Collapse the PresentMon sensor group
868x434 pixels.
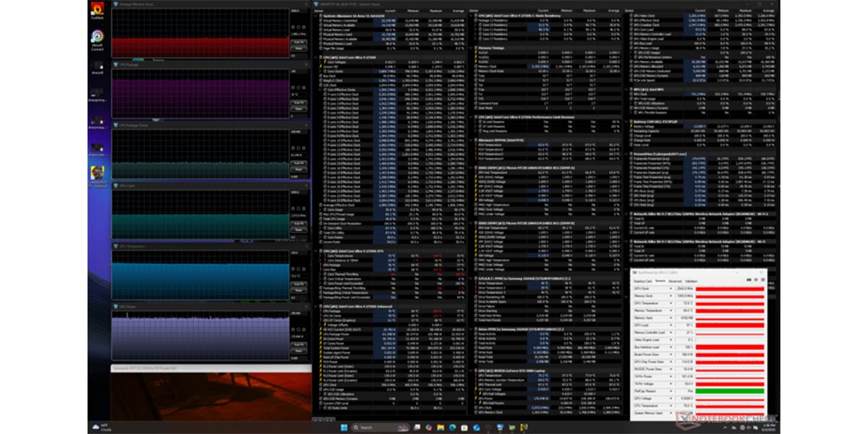(x=627, y=153)
